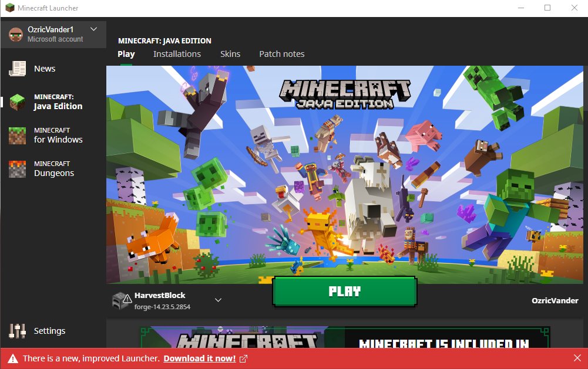This screenshot has width=588, height=369.
Task: Select Minecraft Dungeons in the sidebar
Action: point(53,169)
